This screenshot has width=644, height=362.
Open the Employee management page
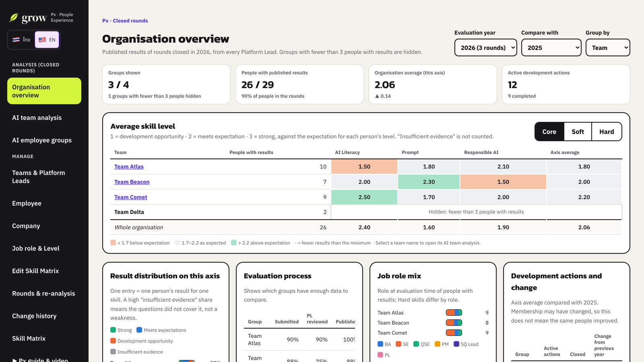(x=44, y=204)
